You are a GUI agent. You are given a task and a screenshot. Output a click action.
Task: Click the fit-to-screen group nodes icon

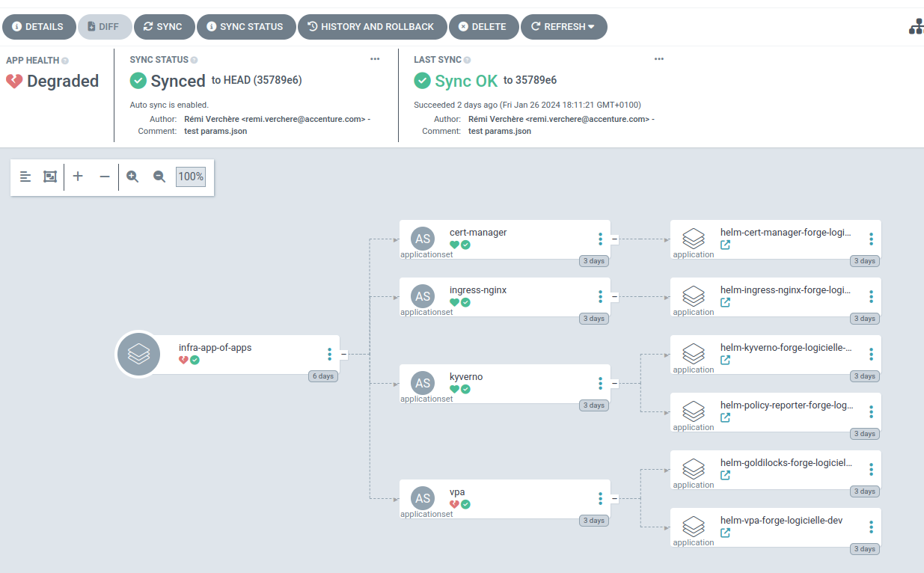(50, 177)
